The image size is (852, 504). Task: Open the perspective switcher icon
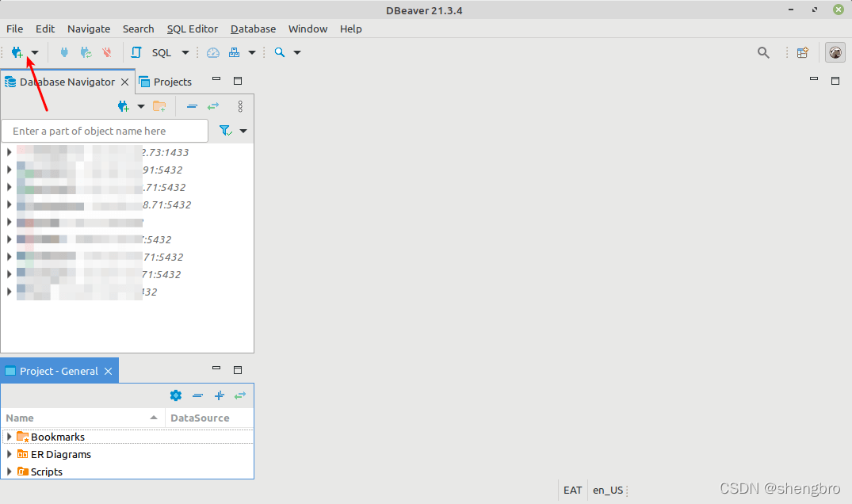pos(803,52)
